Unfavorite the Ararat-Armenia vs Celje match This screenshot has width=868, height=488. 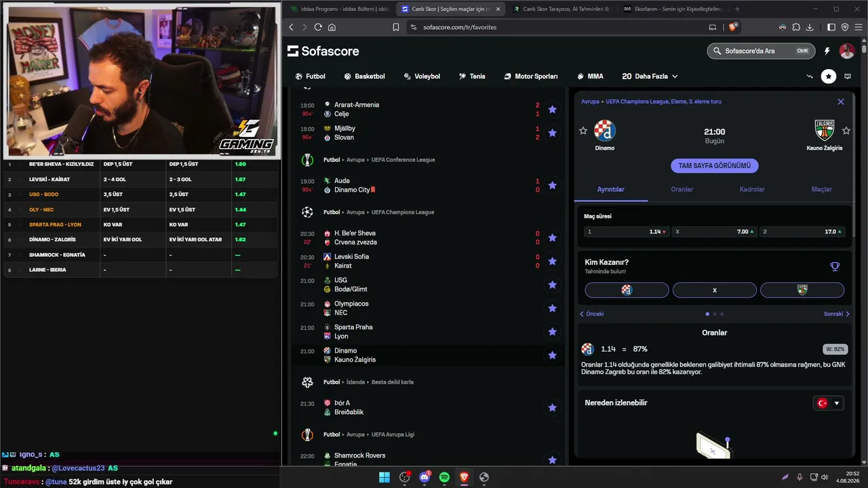point(552,109)
